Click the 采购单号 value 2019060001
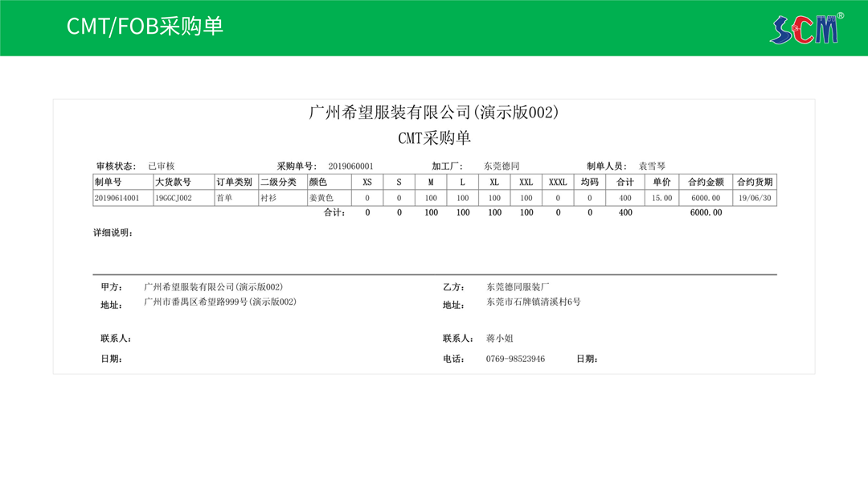Screen dimensions: 868x489 coord(350,166)
